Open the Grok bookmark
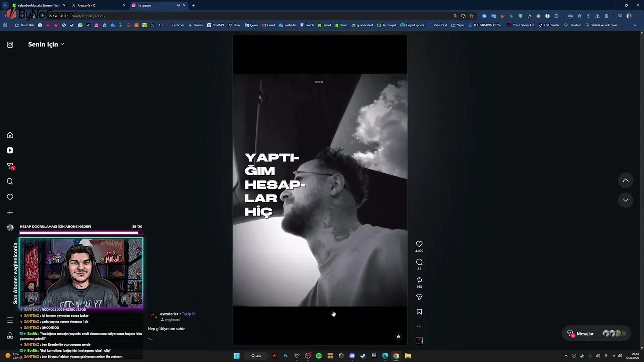The height and width of the screenshot is (362, 644). (x=234, y=25)
